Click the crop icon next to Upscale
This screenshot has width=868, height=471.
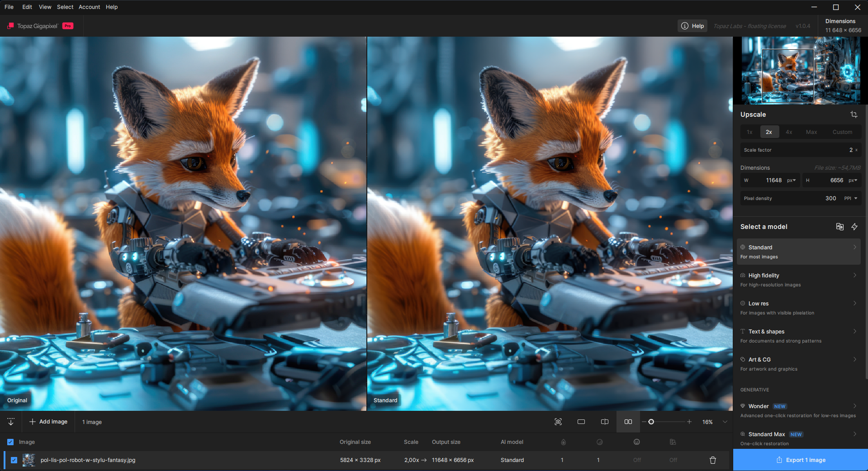pos(854,114)
